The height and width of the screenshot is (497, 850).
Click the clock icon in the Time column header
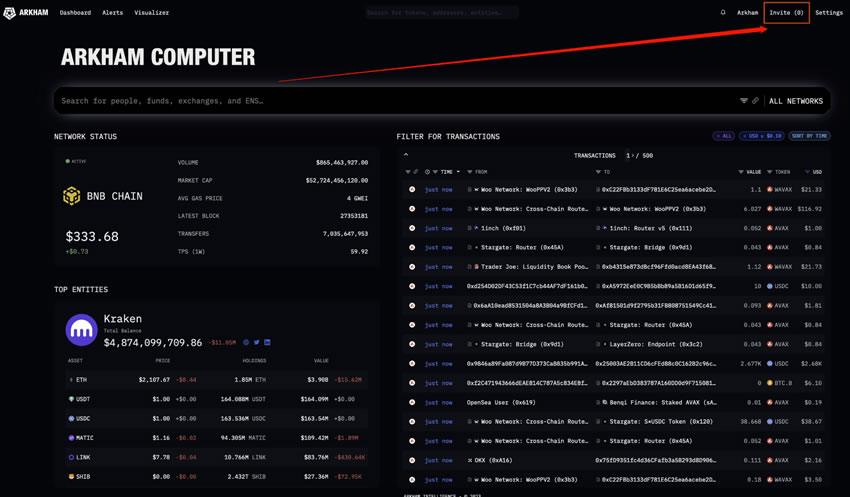click(427, 172)
